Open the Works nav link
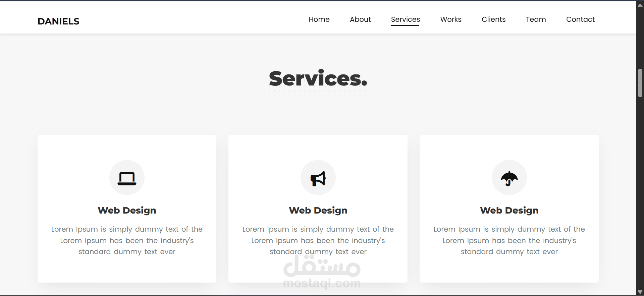This screenshot has height=296, width=644. point(451,19)
